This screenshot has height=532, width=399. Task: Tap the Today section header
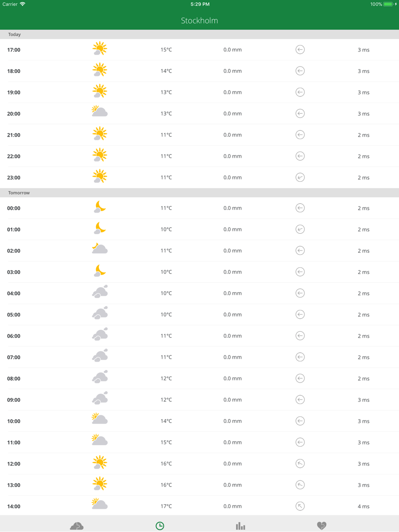pos(15,34)
